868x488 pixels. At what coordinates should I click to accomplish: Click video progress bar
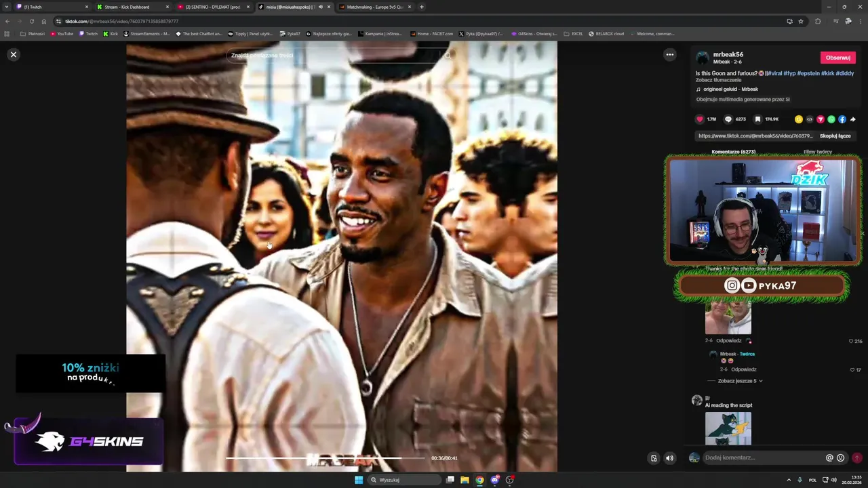click(x=325, y=458)
